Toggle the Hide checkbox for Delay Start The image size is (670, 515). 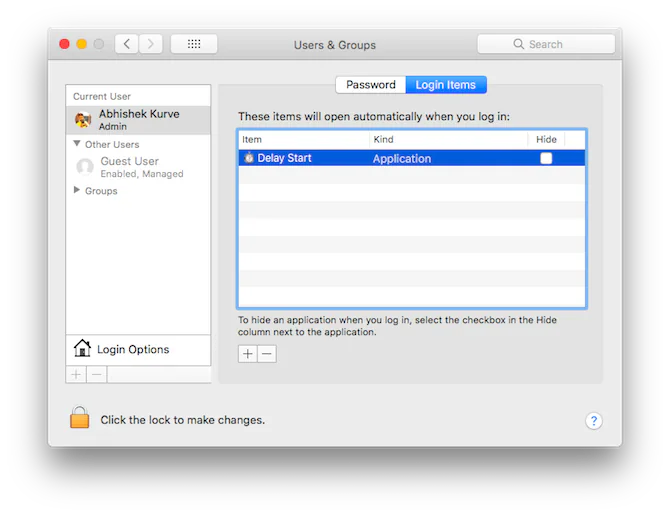(546, 158)
